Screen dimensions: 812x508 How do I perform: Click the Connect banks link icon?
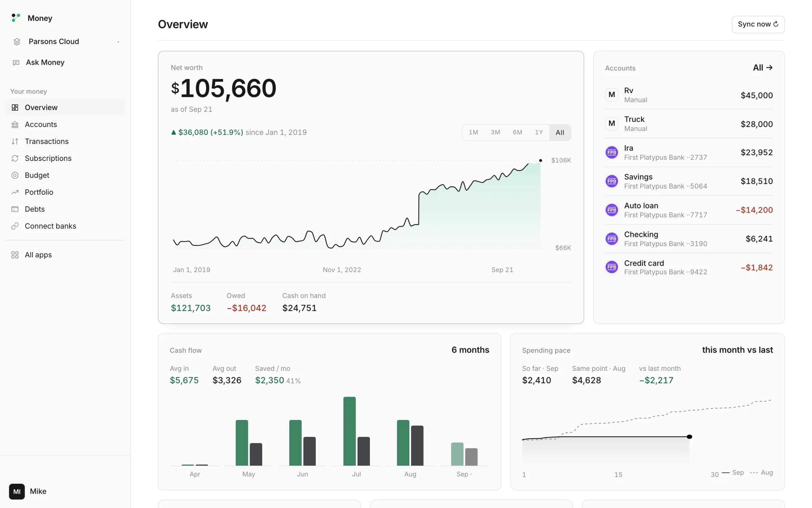(x=15, y=226)
